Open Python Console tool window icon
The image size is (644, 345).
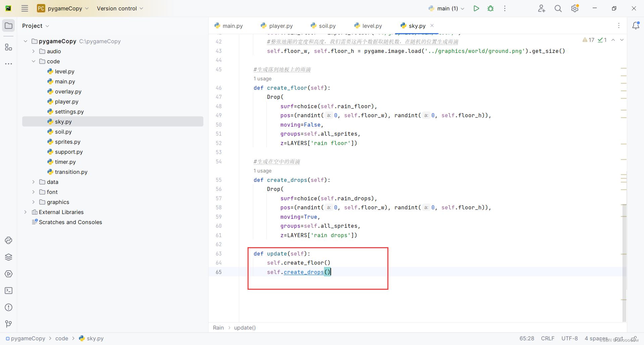click(x=9, y=240)
